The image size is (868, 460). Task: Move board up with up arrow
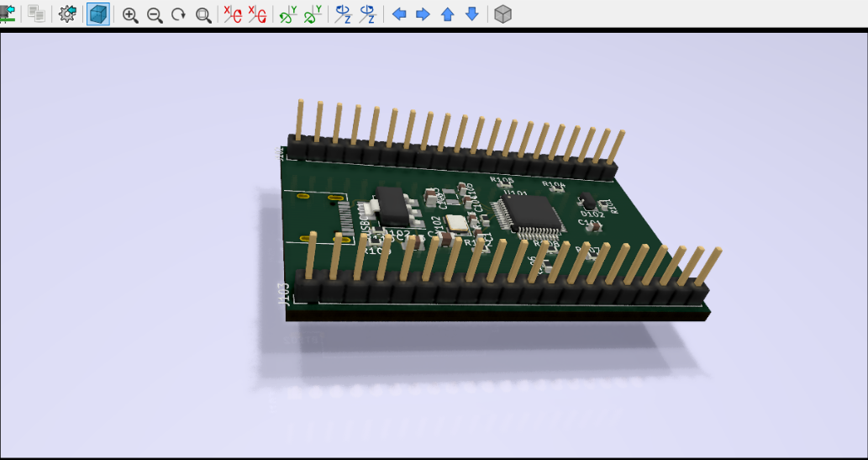(x=447, y=14)
